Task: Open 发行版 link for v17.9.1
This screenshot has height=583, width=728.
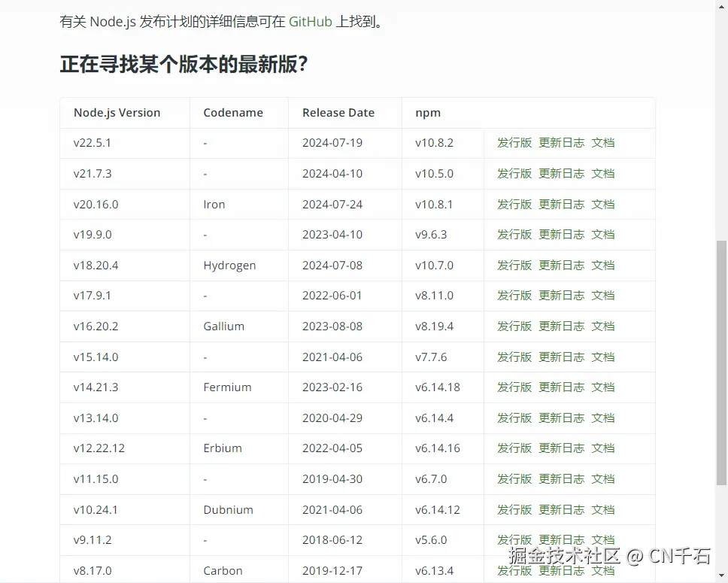Action: tap(514, 295)
